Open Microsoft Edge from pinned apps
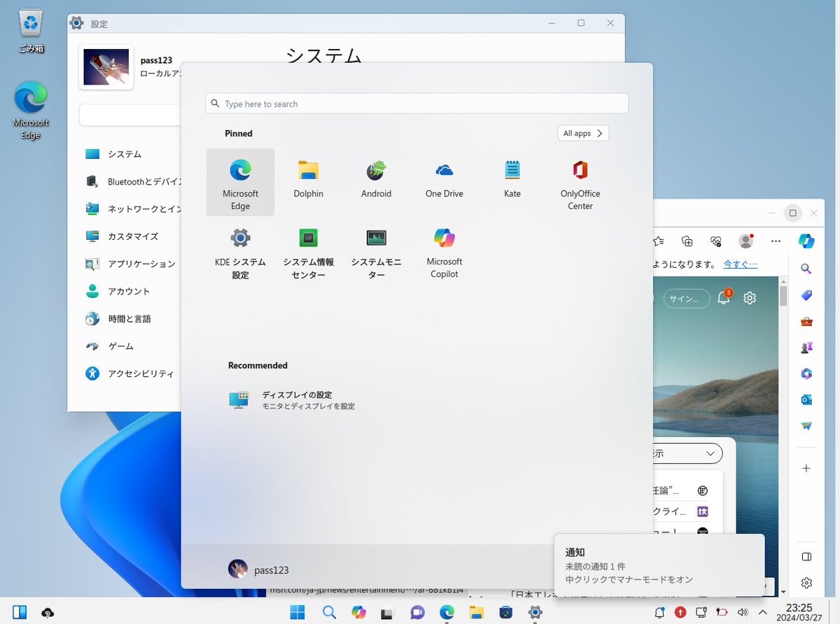Viewport: 840px width, 624px height. [240, 182]
